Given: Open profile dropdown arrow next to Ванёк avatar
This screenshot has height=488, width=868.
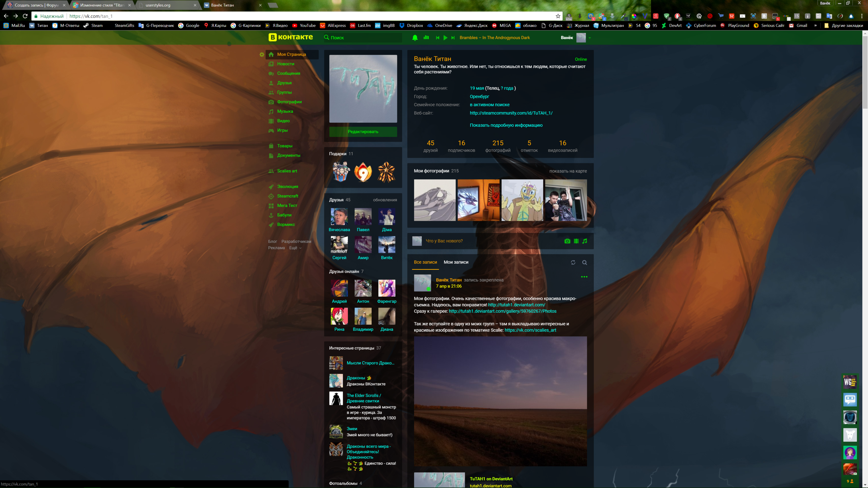Looking at the screenshot, I should (590, 38).
